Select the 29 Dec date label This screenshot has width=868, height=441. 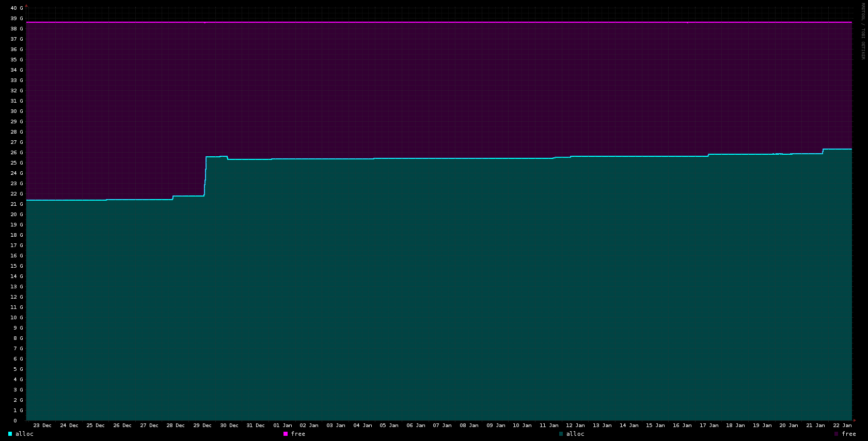(202, 426)
